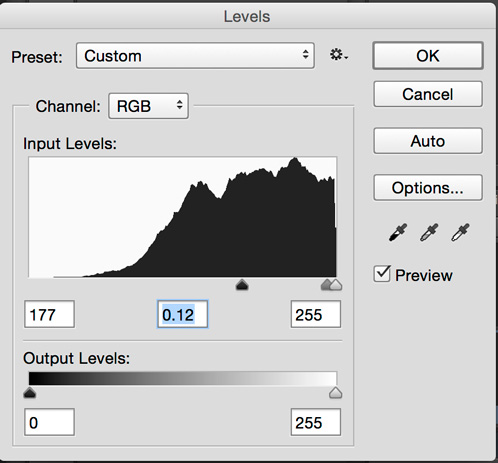Open the preset options gear menu

coord(339,55)
